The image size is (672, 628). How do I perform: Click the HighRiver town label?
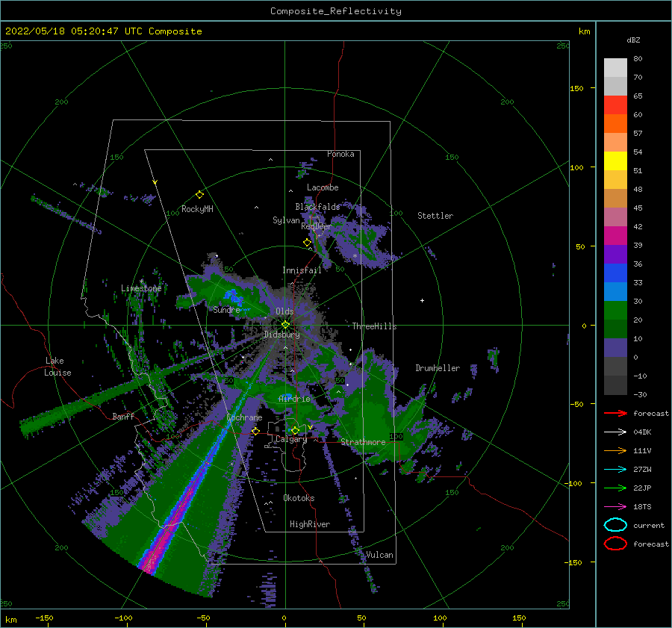pos(309,524)
